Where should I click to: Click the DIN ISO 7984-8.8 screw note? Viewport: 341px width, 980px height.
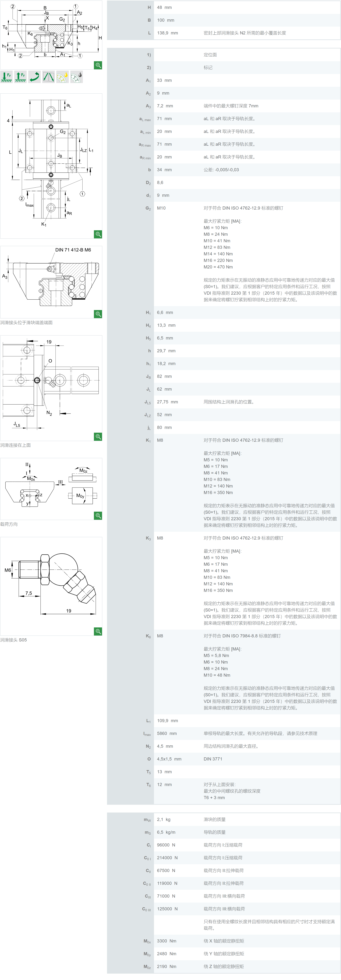click(x=242, y=636)
